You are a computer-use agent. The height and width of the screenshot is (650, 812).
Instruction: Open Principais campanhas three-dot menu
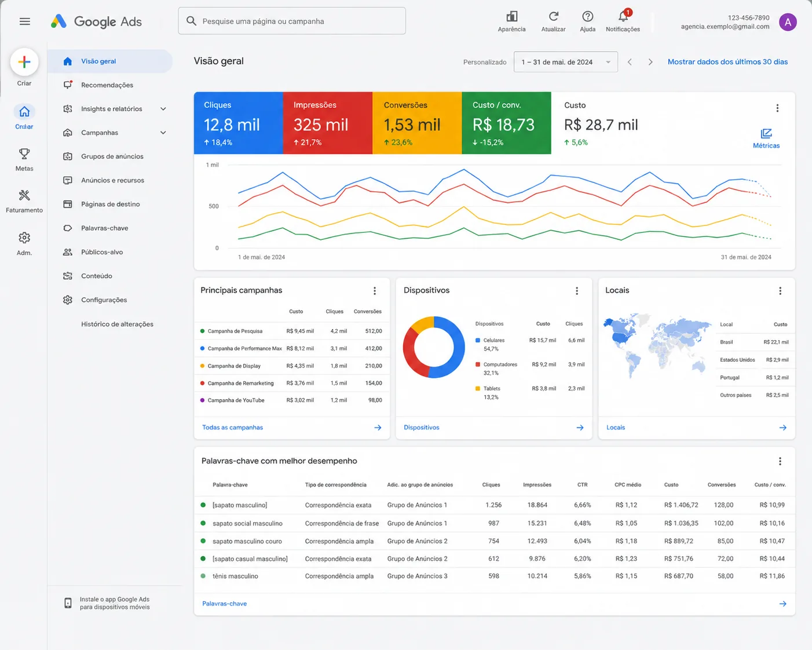(375, 291)
